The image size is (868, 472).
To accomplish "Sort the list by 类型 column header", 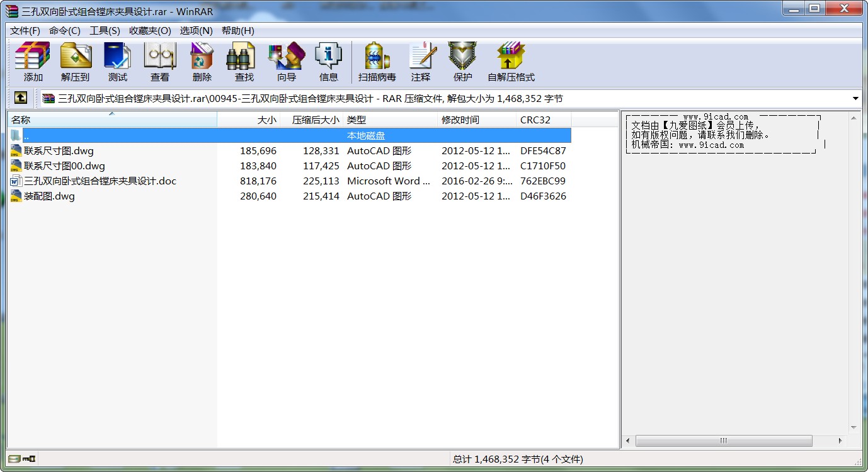I will pos(391,120).
